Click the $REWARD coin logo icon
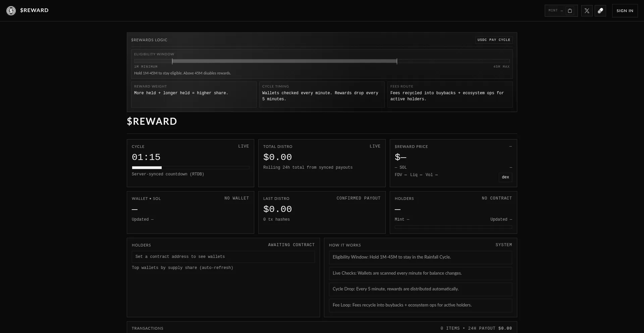Viewport: 644px width, 333px height. 11,11
